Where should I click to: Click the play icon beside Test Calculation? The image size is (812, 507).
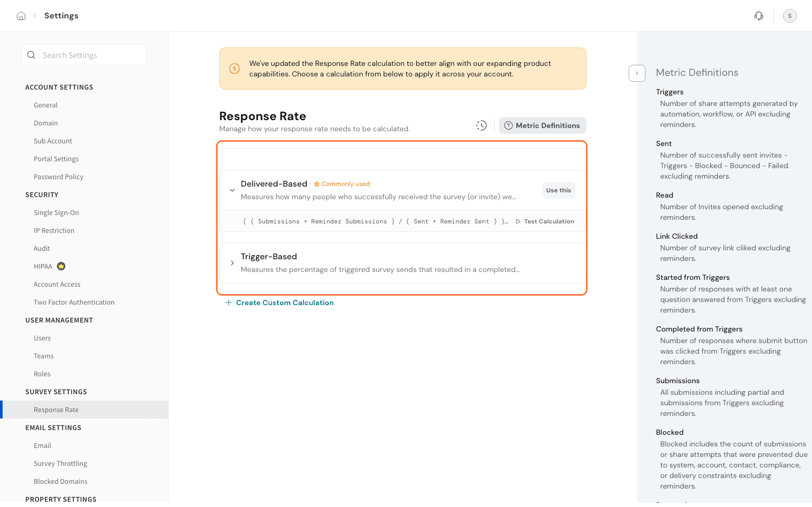[518, 221]
